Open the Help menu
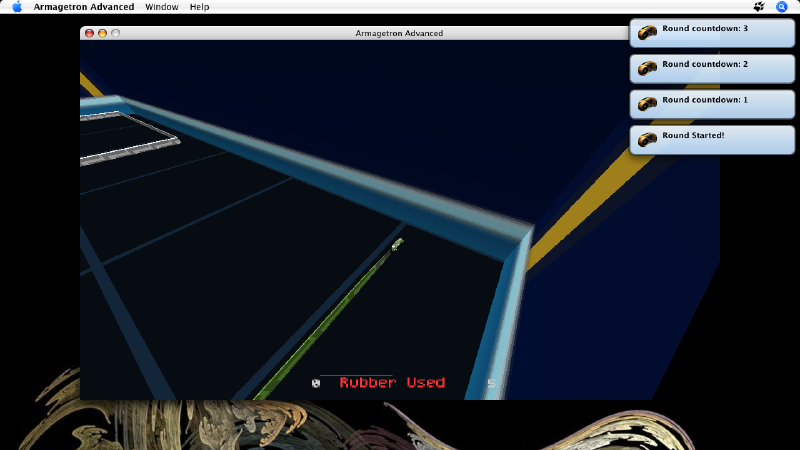 pos(199,7)
